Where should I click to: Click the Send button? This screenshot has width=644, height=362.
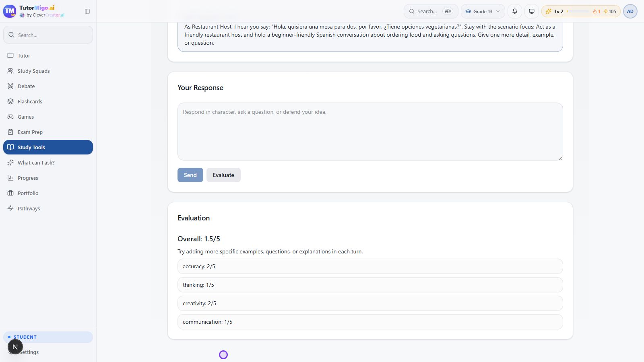click(190, 175)
